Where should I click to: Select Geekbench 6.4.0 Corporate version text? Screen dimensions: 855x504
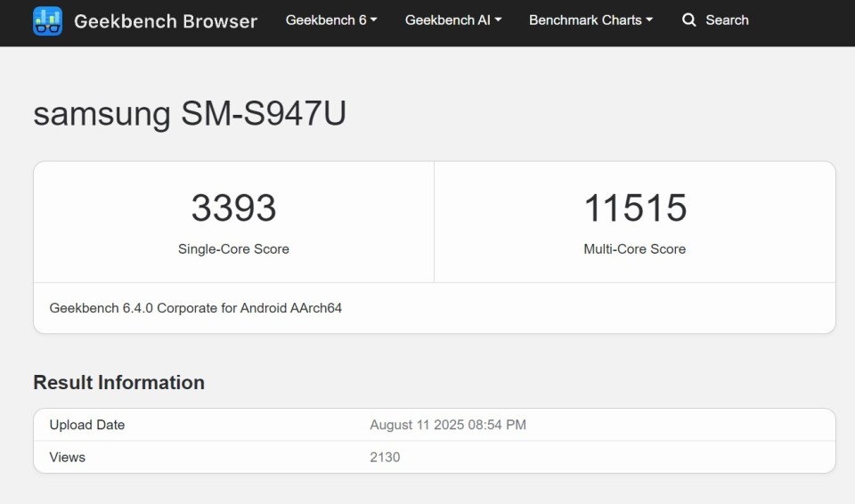coord(196,308)
